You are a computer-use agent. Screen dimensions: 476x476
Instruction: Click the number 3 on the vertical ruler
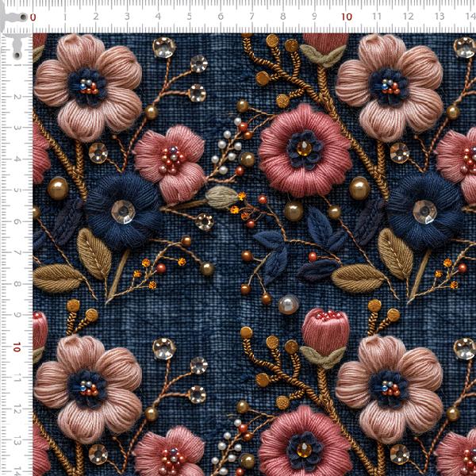coord(17,128)
